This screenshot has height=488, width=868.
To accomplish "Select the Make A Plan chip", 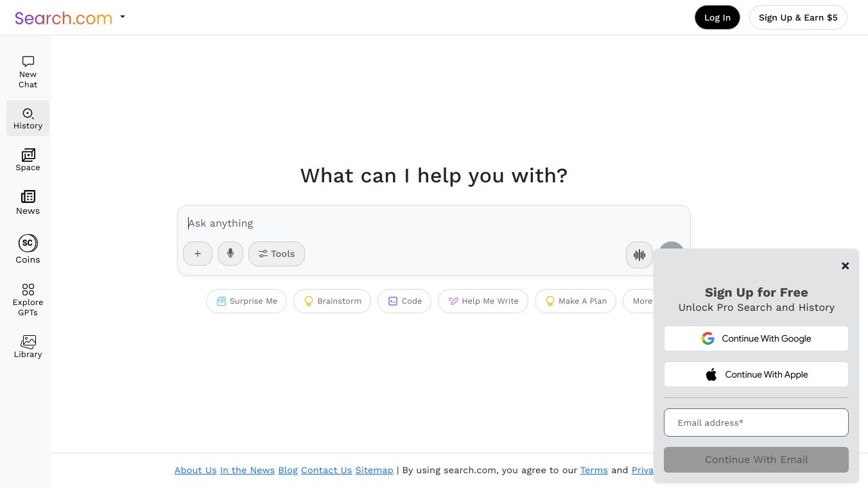I will pyautogui.click(x=575, y=301).
